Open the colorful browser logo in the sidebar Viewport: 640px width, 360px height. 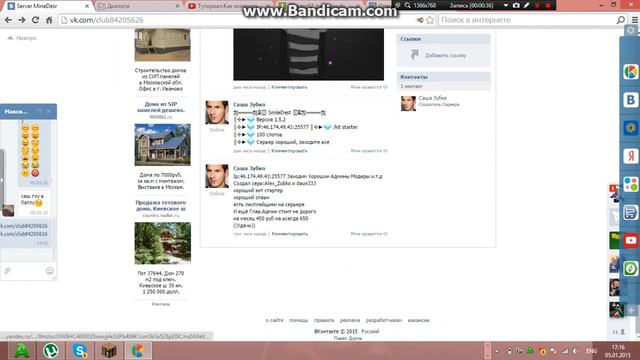(x=631, y=72)
